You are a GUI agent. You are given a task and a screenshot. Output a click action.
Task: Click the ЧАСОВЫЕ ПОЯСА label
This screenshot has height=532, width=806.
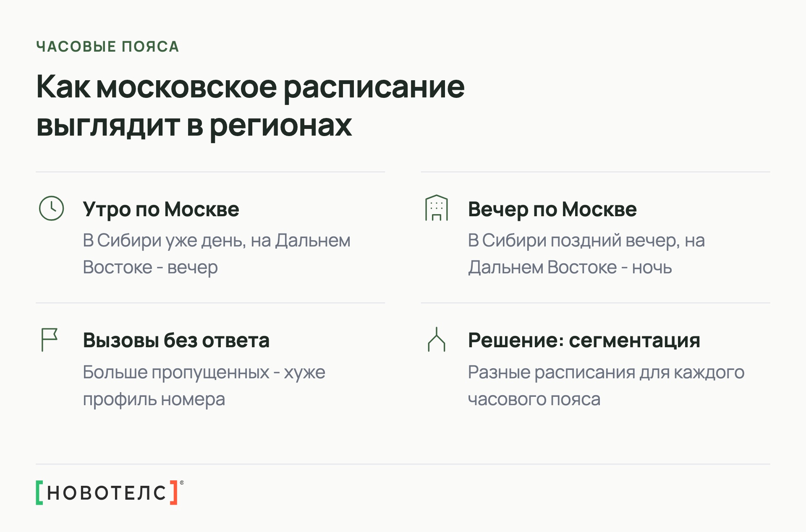(x=108, y=47)
